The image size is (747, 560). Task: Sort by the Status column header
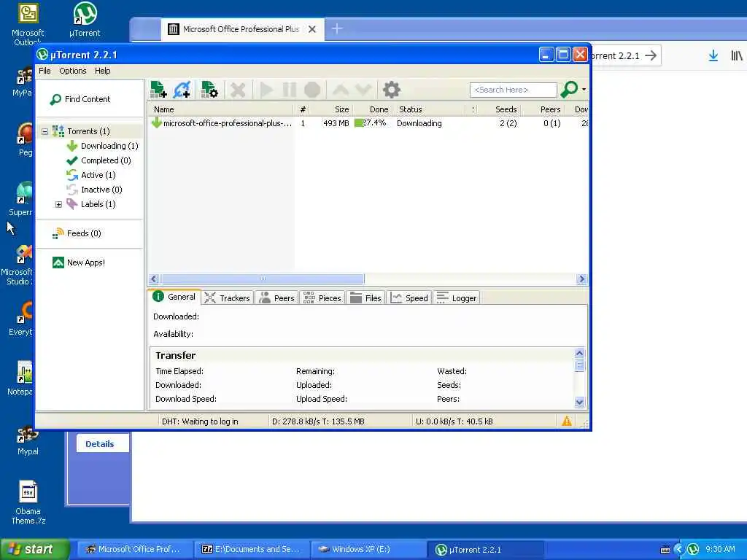pos(429,109)
